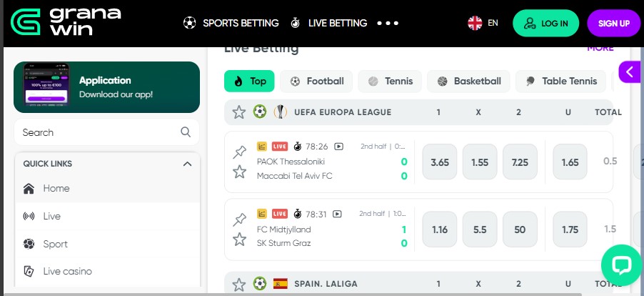Pin the FC Midtjylland match
This screenshot has height=296, width=644.
[239, 220]
